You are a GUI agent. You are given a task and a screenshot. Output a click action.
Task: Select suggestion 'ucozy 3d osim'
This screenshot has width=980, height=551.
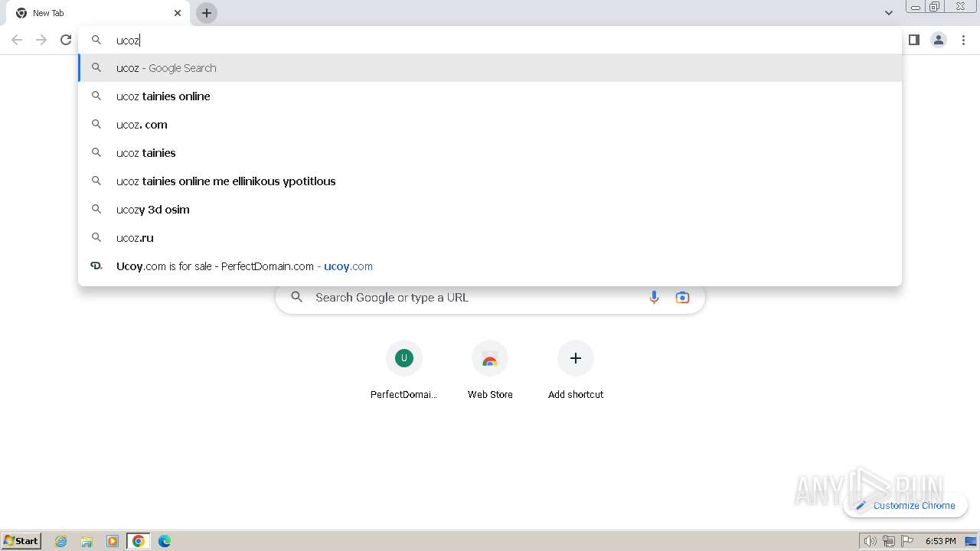coord(490,210)
